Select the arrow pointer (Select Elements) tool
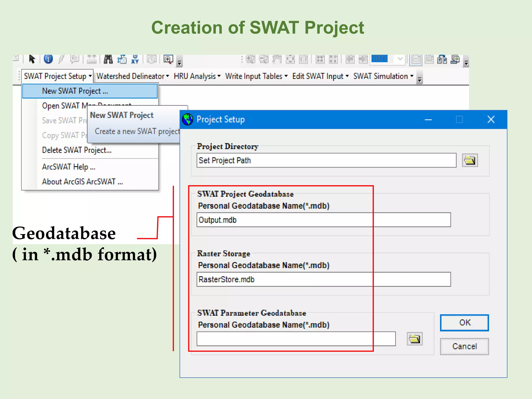 tap(32, 59)
